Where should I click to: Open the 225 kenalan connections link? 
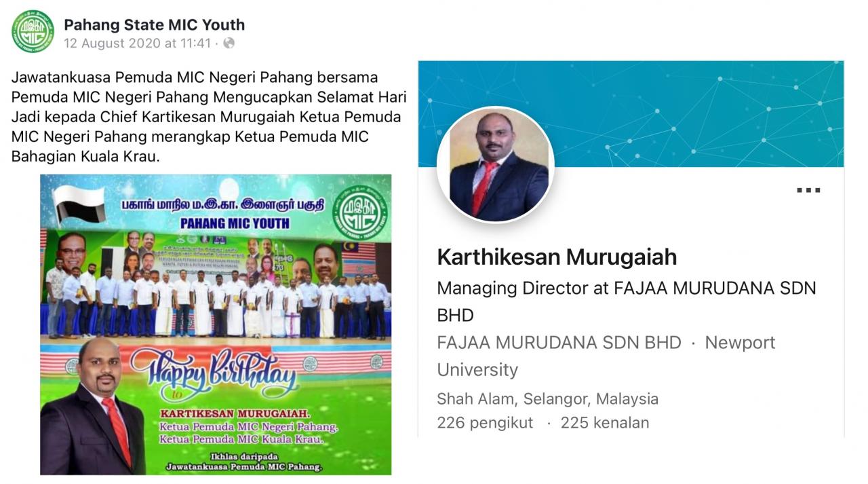(x=605, y=423)
